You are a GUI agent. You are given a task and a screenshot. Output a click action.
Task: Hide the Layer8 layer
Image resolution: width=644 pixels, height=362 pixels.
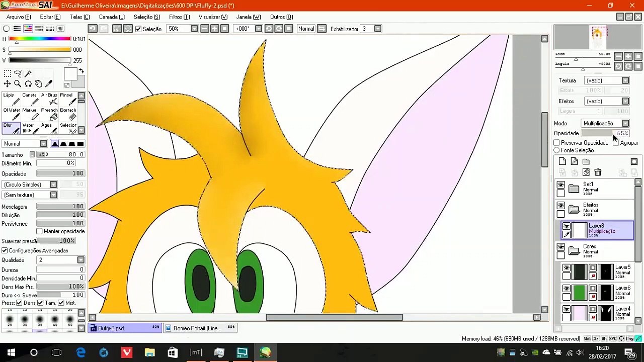567,226
